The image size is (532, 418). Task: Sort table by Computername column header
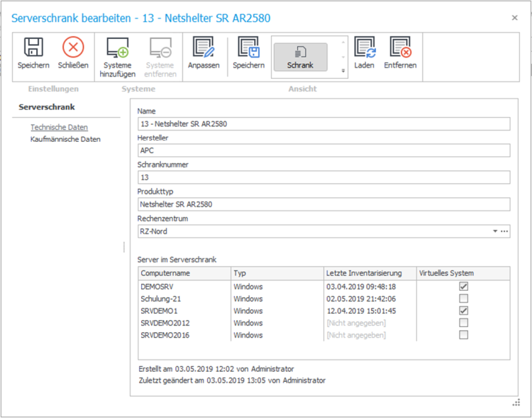point(184,273)
